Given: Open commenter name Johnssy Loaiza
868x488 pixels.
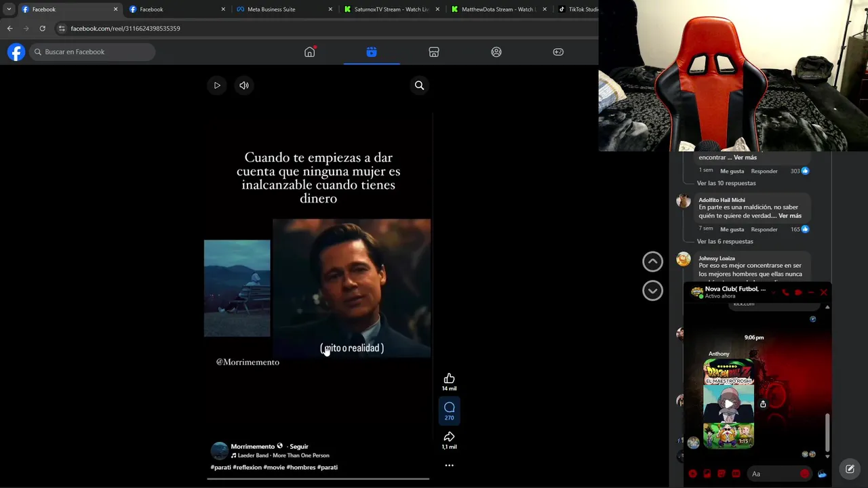Looking at the screenshot, I should [x=717, y=258].
